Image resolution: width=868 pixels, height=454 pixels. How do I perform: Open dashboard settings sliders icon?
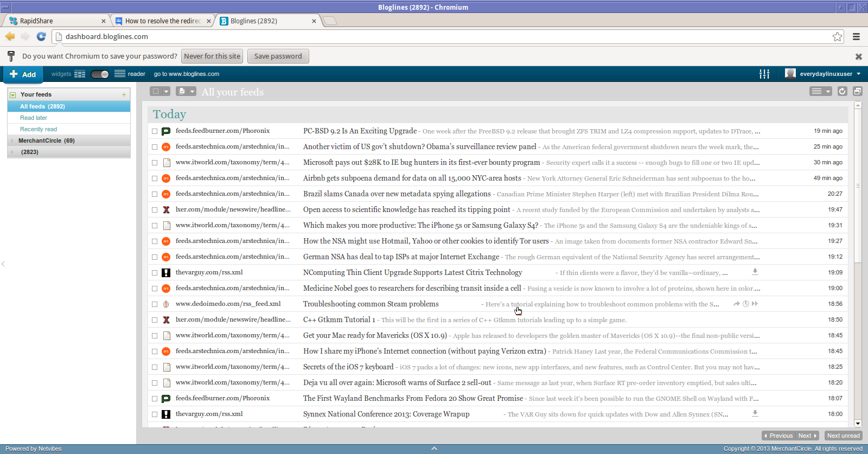[764, 74]
